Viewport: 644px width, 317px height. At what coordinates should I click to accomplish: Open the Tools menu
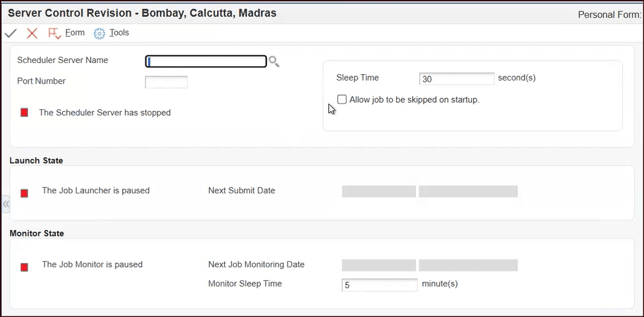tap(119, 32)
